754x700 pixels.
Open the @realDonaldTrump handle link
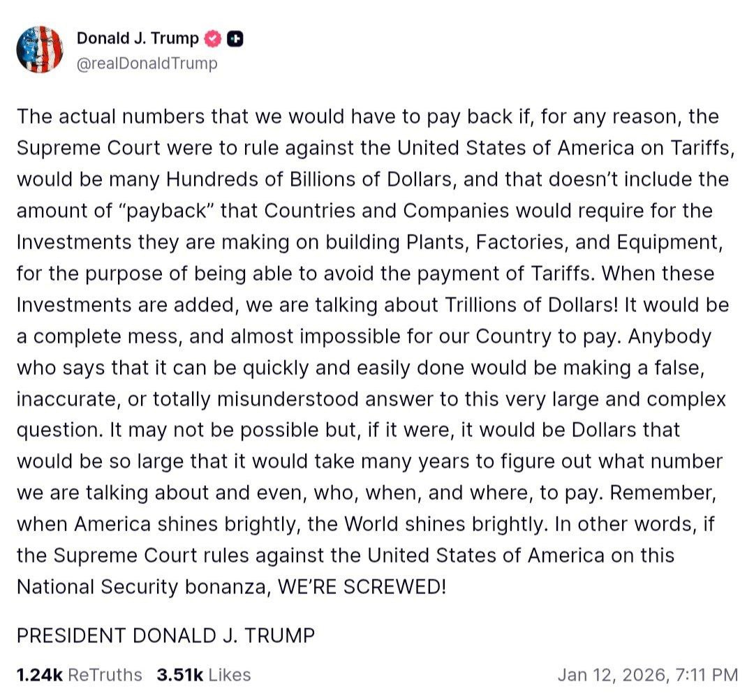147,64
